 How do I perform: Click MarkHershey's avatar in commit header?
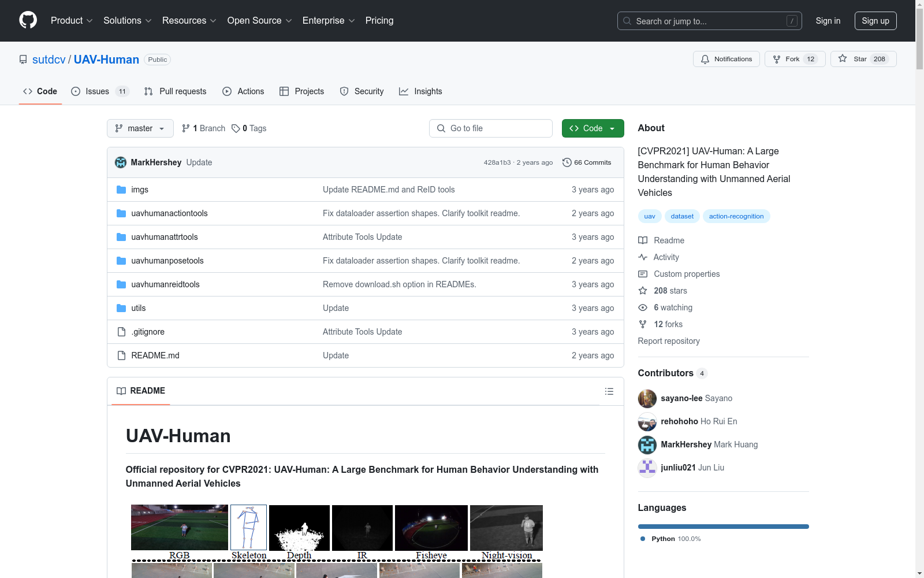pos(121,162)
